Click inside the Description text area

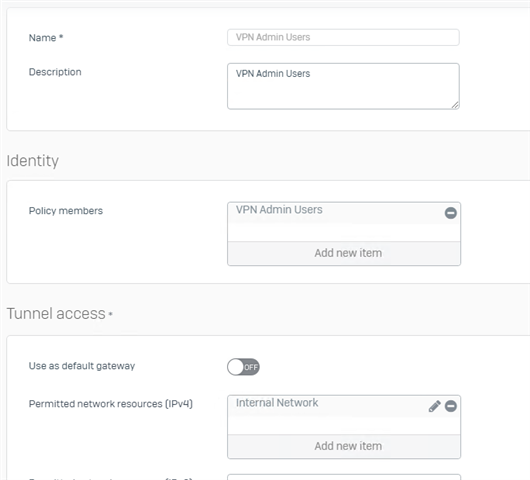[x=343, y=86]
